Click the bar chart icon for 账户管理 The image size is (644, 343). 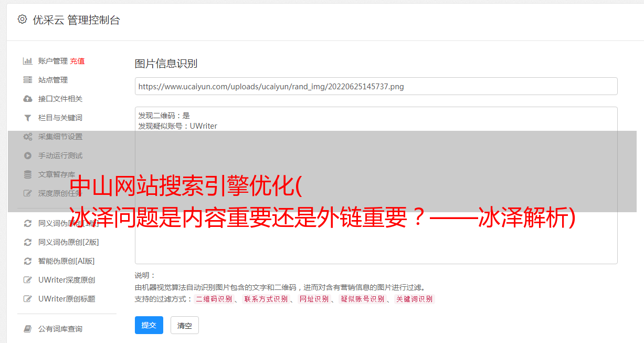tap(28, 61)
